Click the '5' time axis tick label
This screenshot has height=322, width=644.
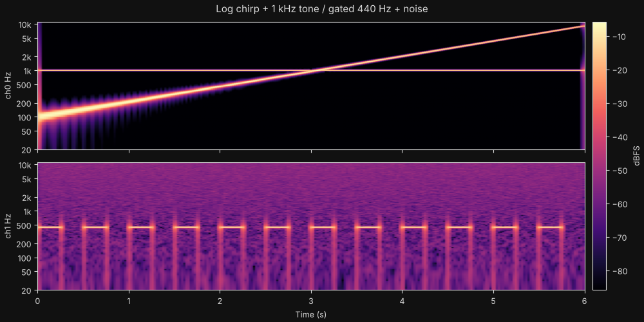(x=494, y=301)
